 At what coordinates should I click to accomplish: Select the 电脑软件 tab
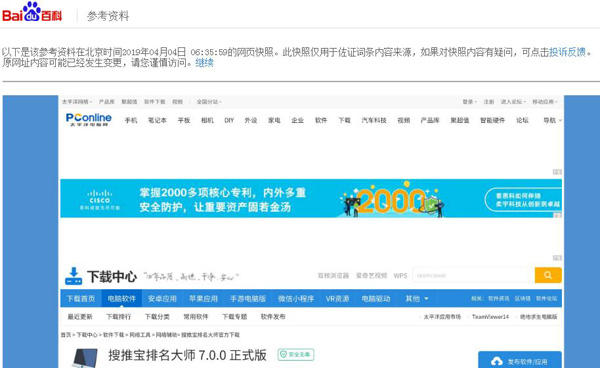click(x=122, y=298)
